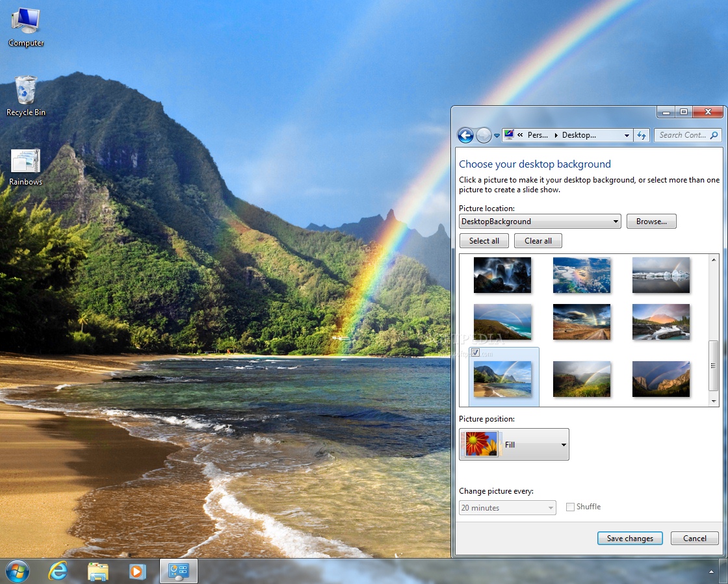Expand the address bar history dropdown

(x=627, y=135)
